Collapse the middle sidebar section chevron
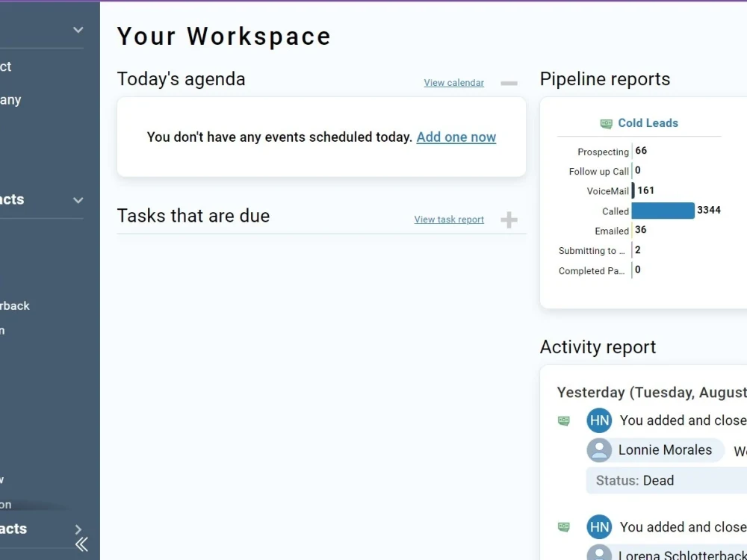Viewport: 747px width, 560px height. tap(78, 200)
